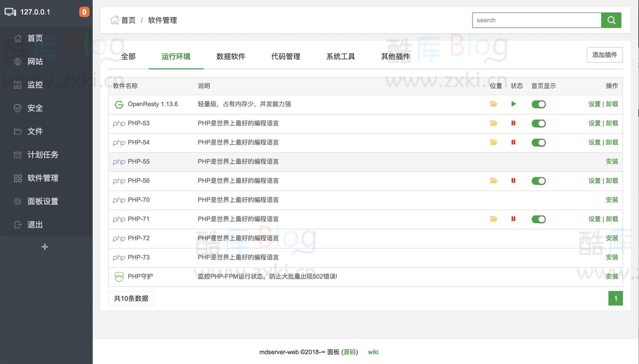
Task: Select the 安全 security shield icon
Action: (18, 108)
